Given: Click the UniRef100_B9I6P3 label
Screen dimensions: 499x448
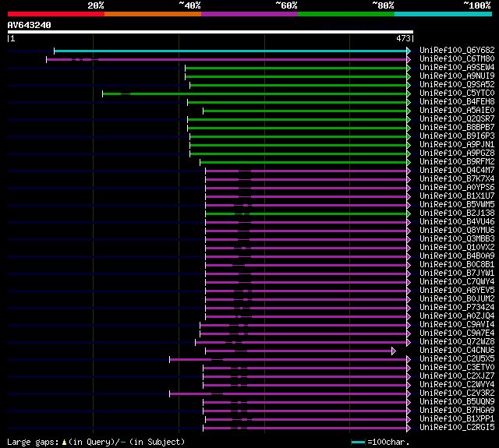Looking at the screenshot, I should pos(457,136).
